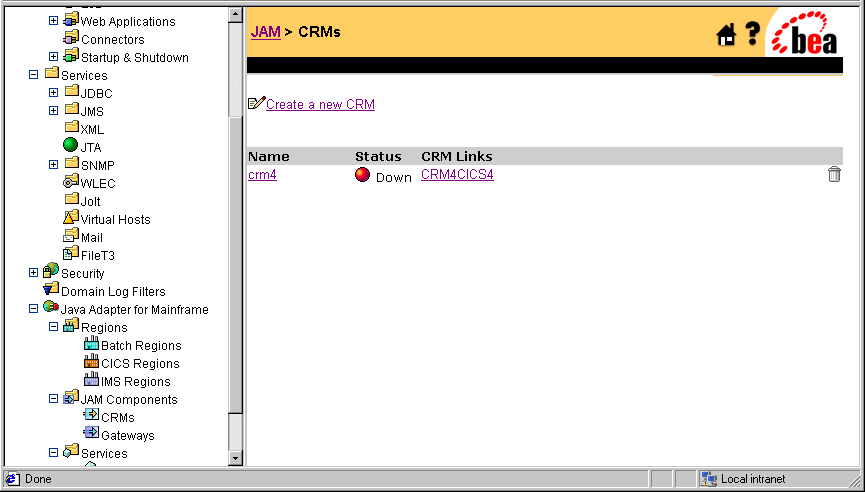Screen dimensions: 865x492
Task: Expand the JMS node
Action: tap(53, 111)
